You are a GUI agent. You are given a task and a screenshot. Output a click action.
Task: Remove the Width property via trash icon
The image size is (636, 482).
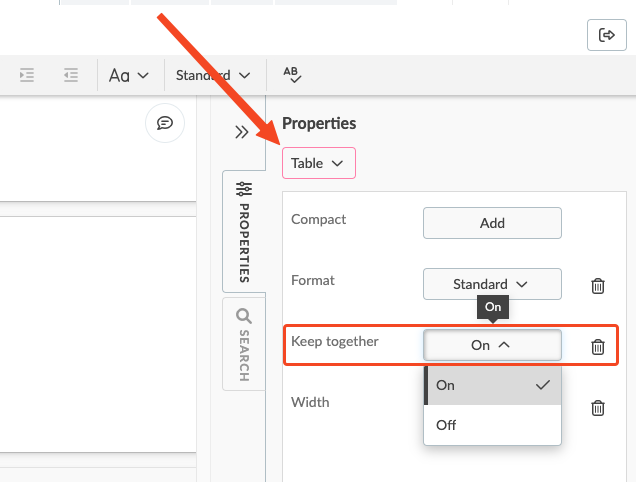597,408
